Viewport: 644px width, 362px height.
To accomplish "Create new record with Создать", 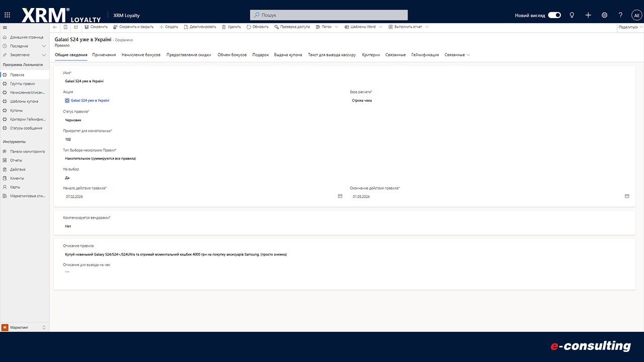I will (169, 27).
